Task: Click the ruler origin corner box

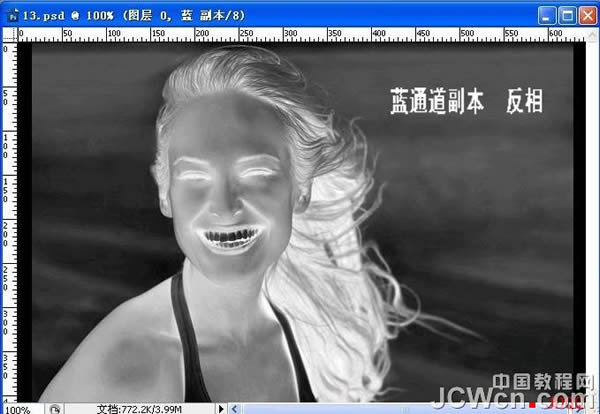Action: [10, 34]
